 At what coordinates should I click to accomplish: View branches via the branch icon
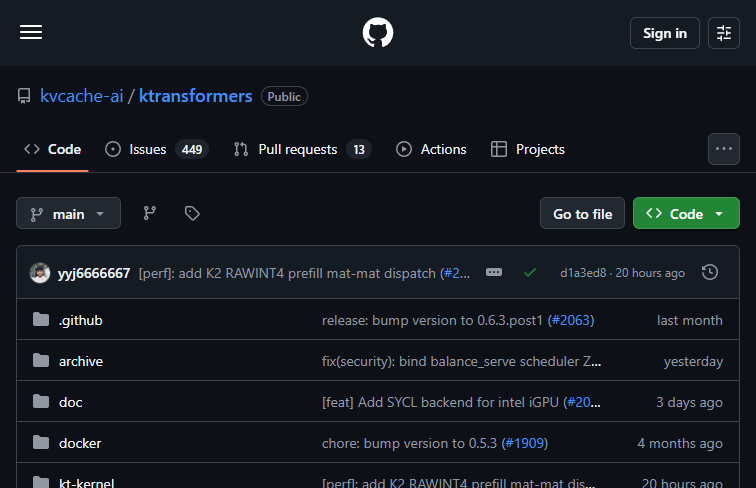coord(149,213)
